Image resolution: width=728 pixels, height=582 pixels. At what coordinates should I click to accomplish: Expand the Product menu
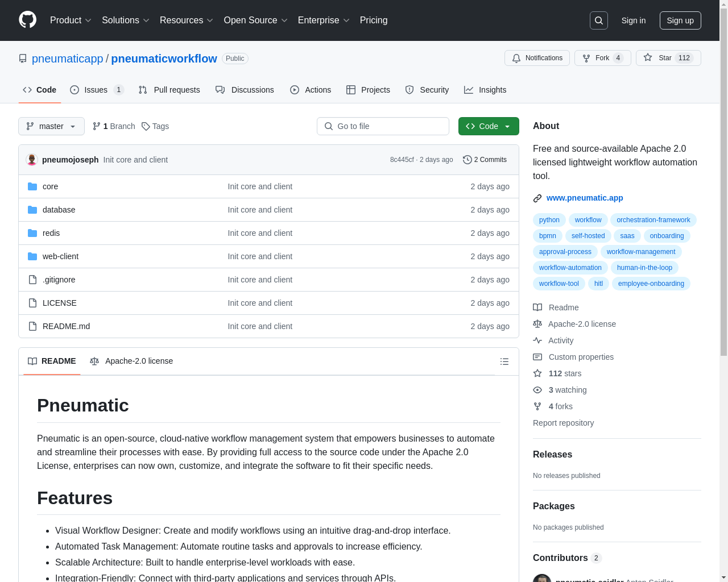click(x=71, y=20)
